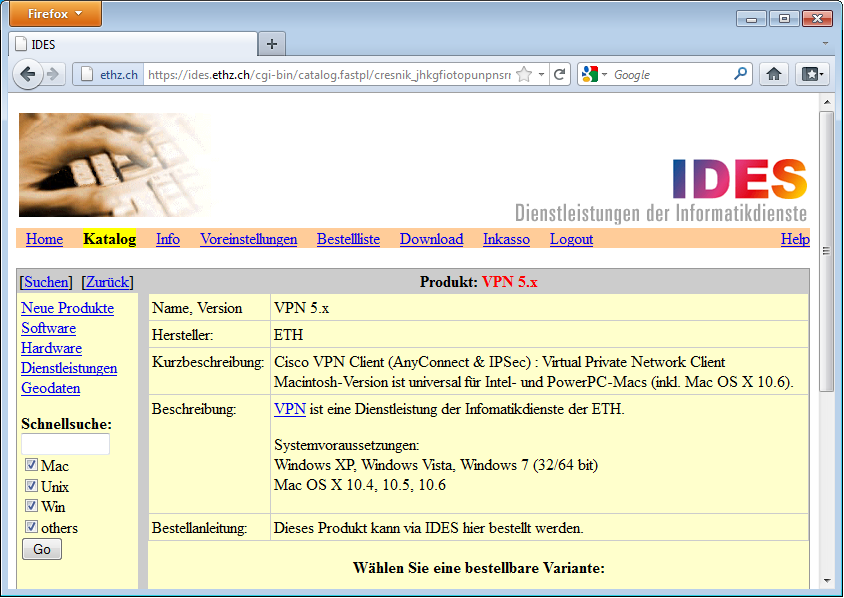Reload the page with the refresh icon

(x=560, y=74)
